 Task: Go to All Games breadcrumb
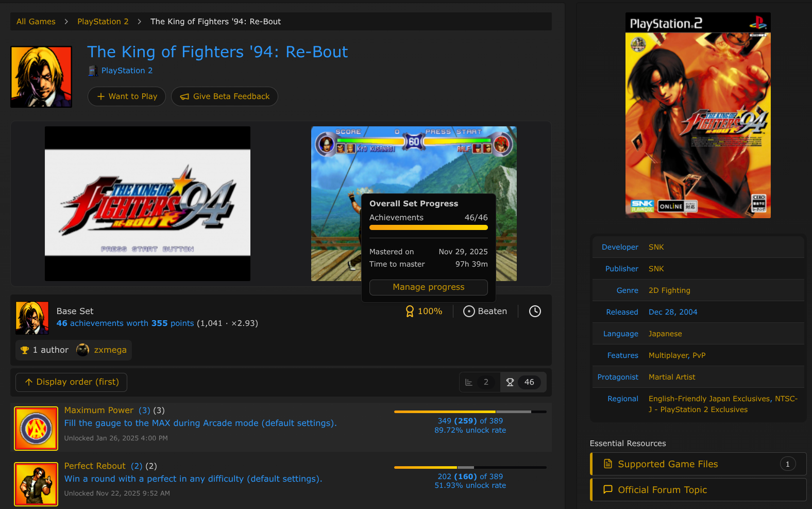click(36, 22)
